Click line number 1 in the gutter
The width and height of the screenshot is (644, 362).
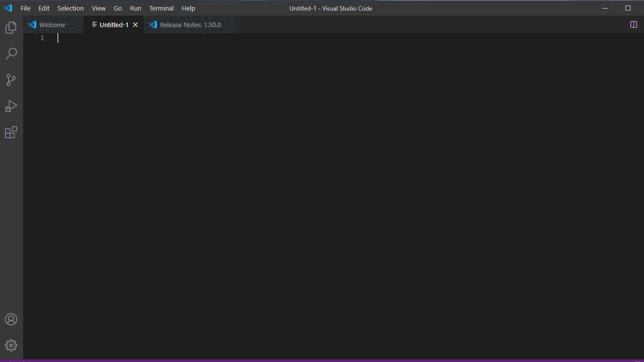pyautogui.click(x=42, y=38)
